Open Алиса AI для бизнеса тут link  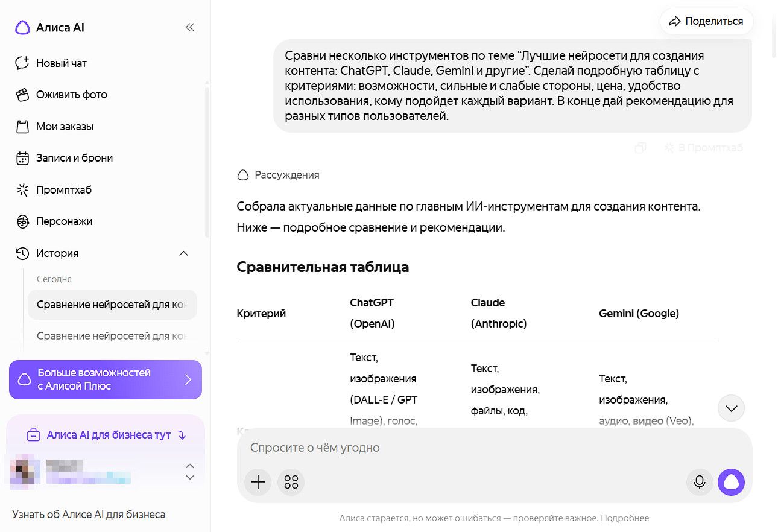(x=109, y=435)
